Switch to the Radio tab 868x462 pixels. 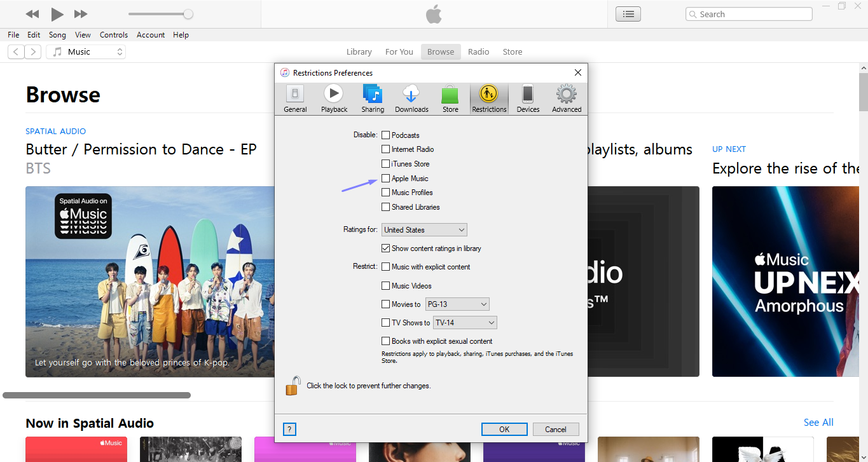479,52
